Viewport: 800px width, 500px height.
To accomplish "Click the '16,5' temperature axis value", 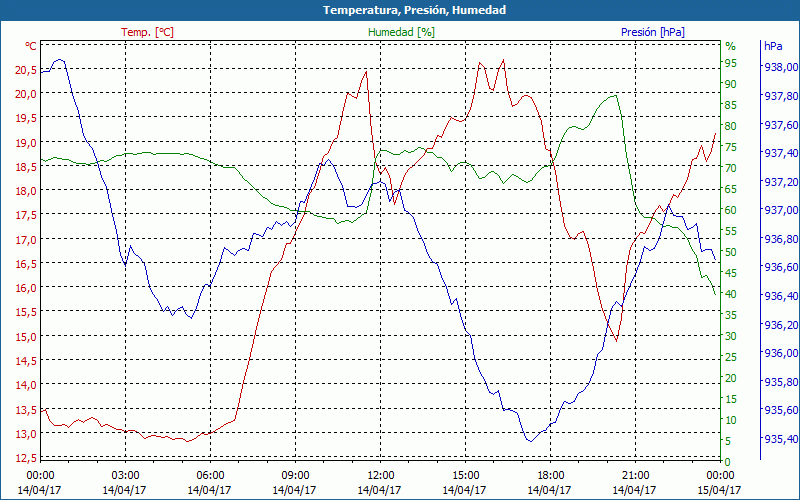I will click(x=26, y=263).
